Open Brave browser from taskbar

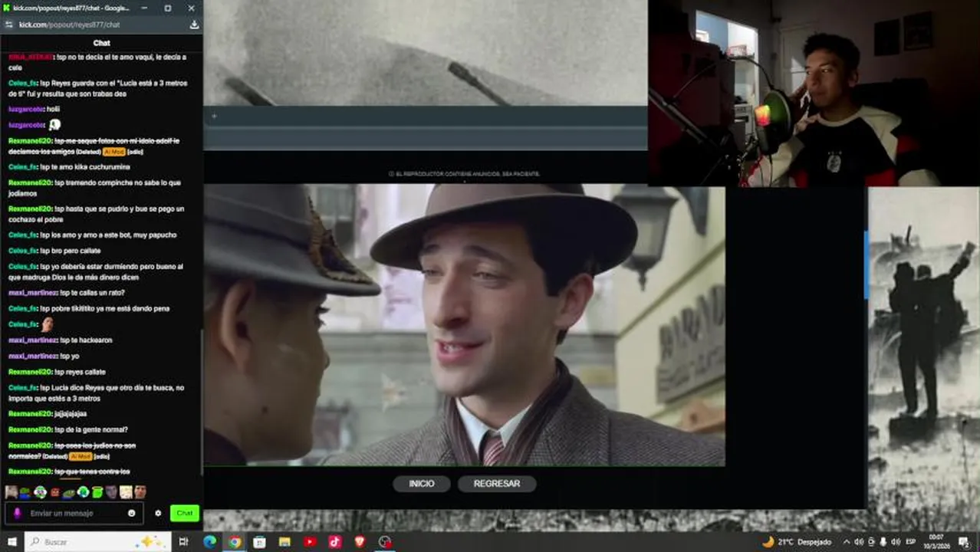coord(360,542)
